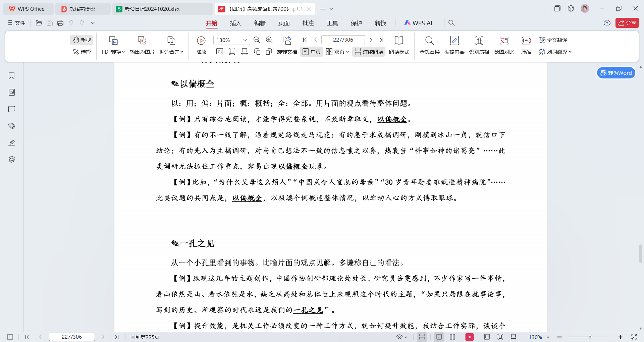Image resolution: width=644 pixels, height=342 pixels.
Task: Click the 查找替换 search tool
Action: point(430,45)
